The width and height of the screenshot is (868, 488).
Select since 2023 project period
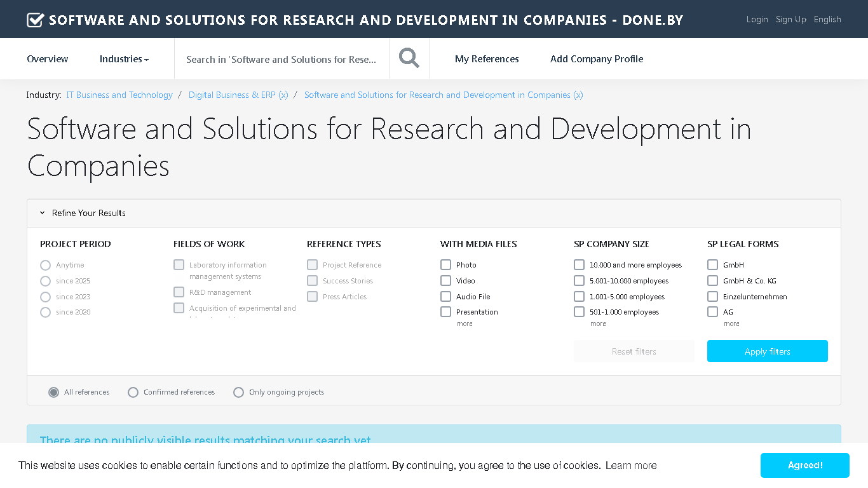45,297
